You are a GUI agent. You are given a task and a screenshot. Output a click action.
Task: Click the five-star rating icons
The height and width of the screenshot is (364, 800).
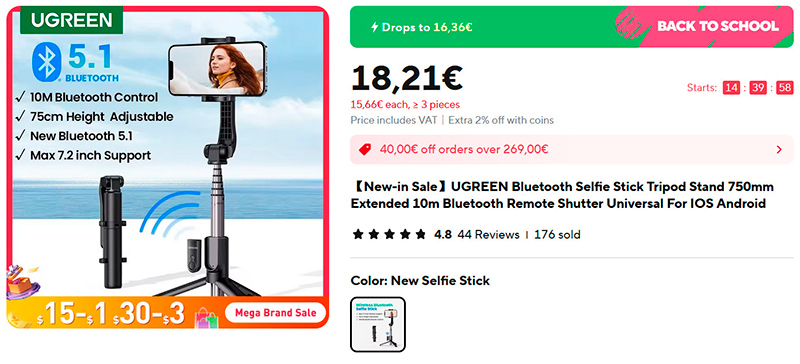(389, 235)
